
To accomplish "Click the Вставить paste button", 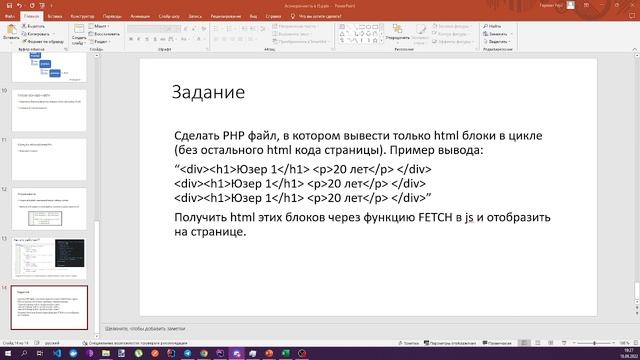I will [x=11, y=32].
